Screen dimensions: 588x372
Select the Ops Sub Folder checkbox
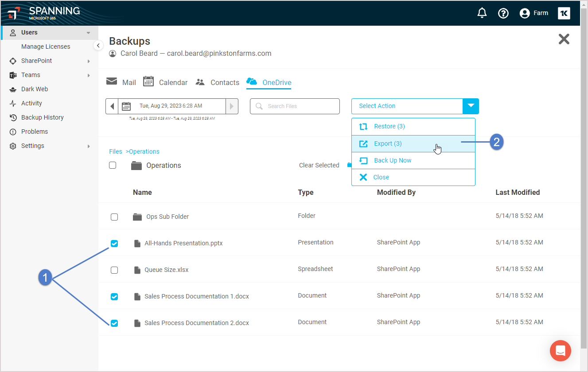click(x=114, y=217)
